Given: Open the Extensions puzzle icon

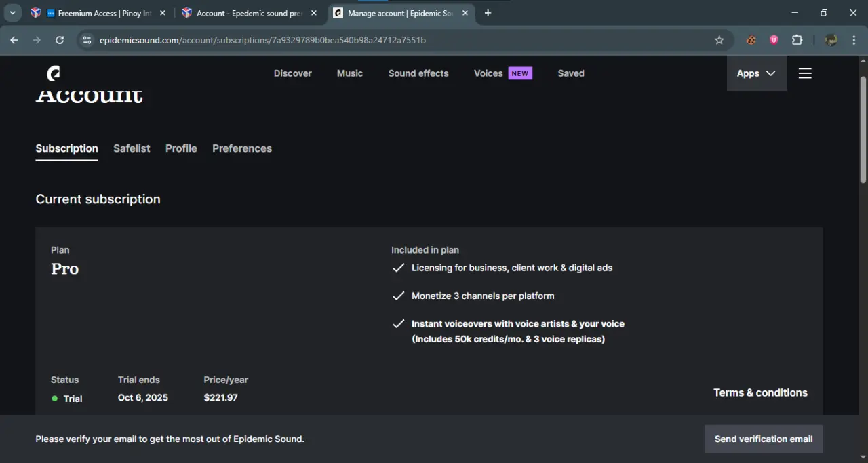Looking at the screenshot, I should pos(797,40).
